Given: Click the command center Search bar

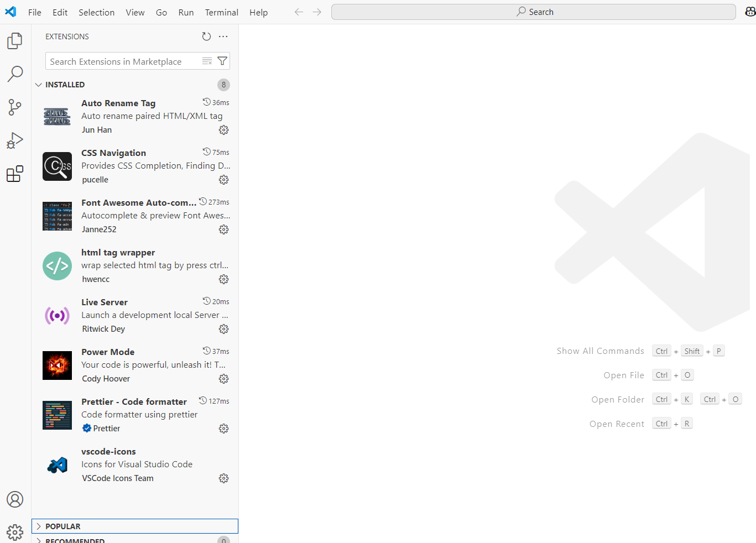Looking at the screenshot, I should [534, 12].
